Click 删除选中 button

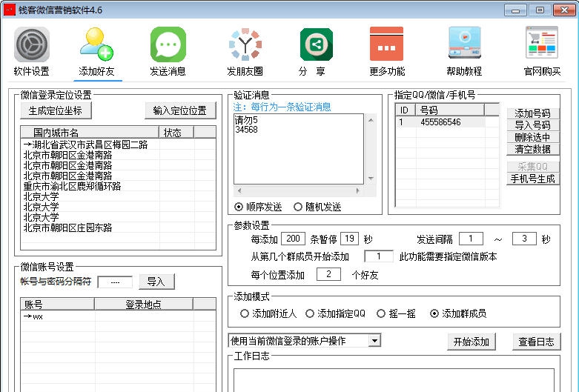pos(532,137)
